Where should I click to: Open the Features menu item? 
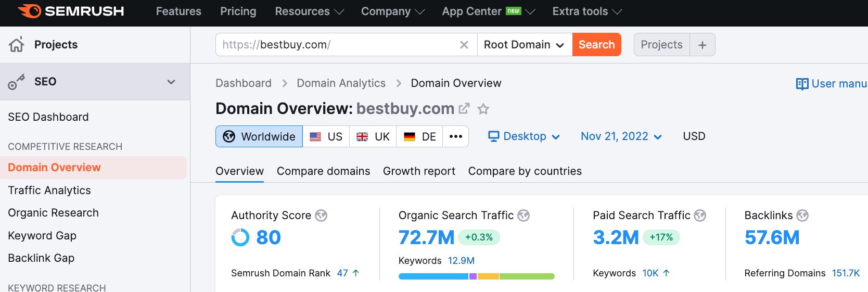[178, 11]
